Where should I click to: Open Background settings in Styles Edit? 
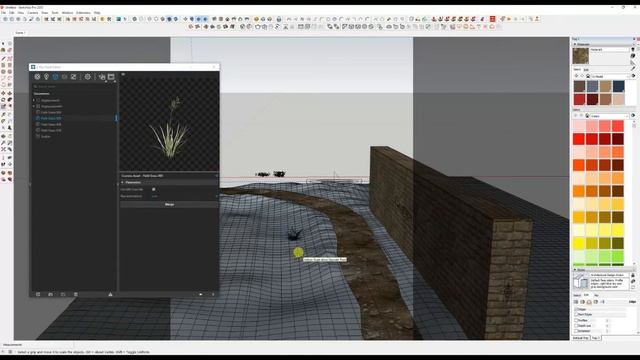(589, 302)
